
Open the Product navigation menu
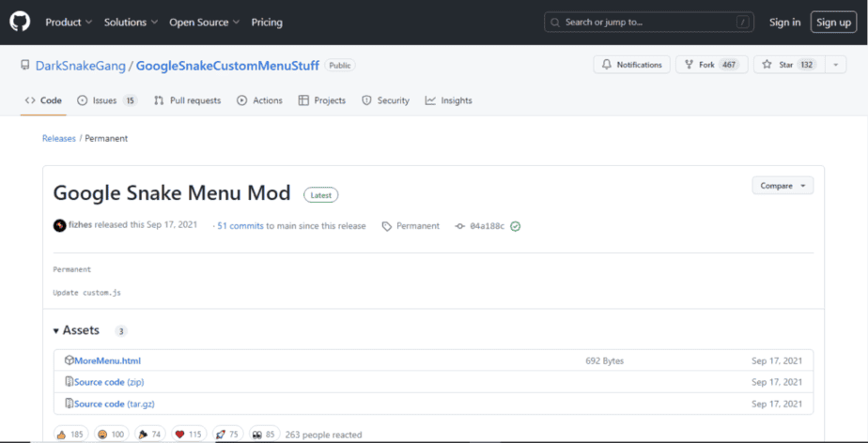click(69, 22)
